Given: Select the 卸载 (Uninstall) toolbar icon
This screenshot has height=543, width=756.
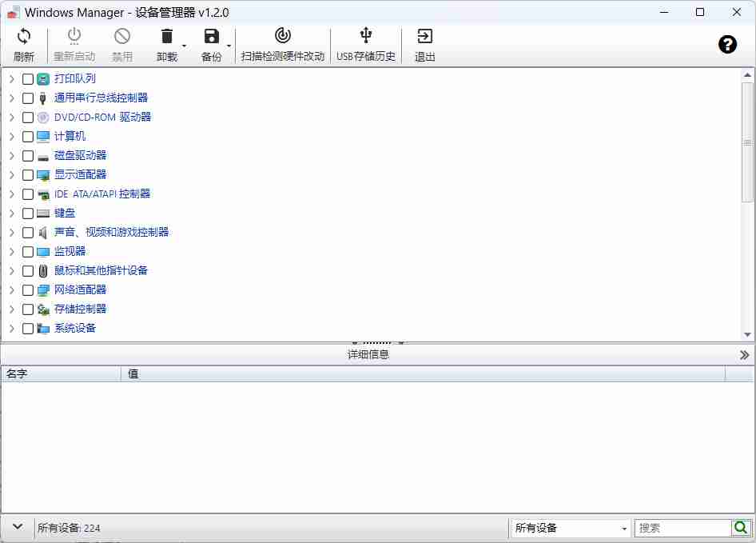Looking at the screenshot, I should (165, 36).
